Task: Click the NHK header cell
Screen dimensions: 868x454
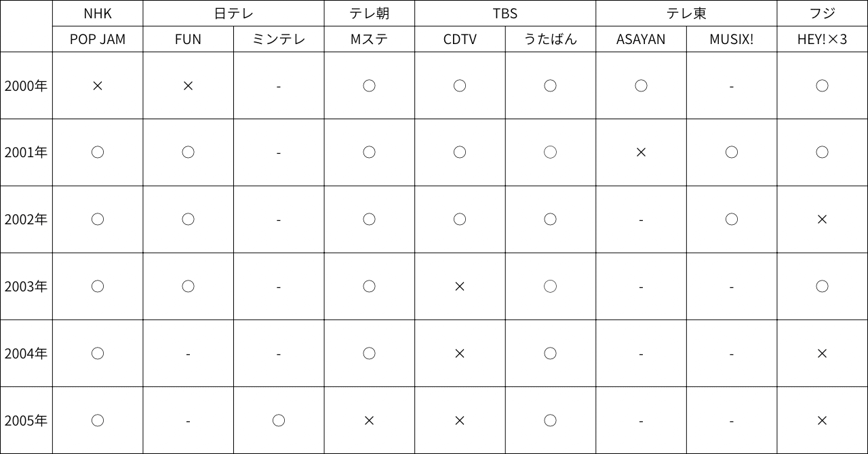Action: [x=98, y=14]
